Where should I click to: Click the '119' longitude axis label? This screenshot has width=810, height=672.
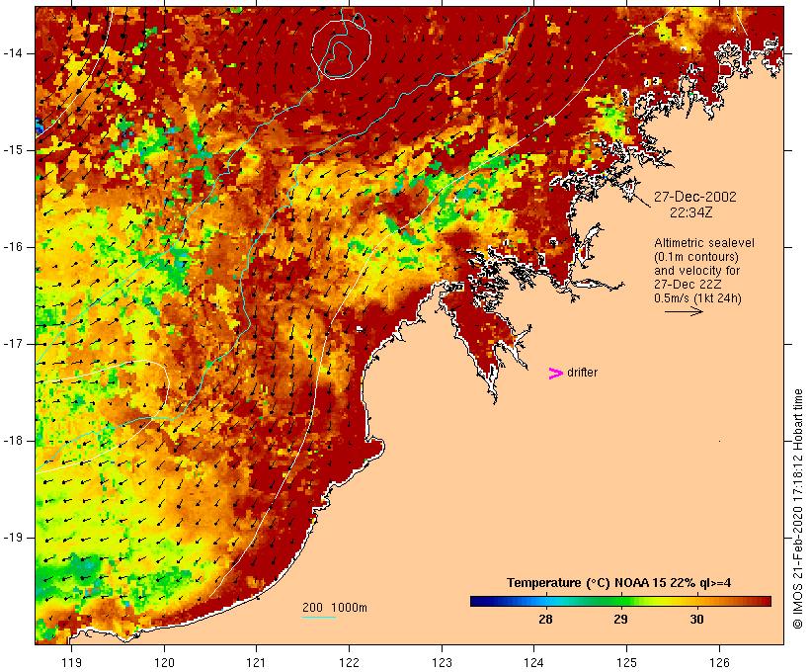pyautogui.click(x=71, y=662)
